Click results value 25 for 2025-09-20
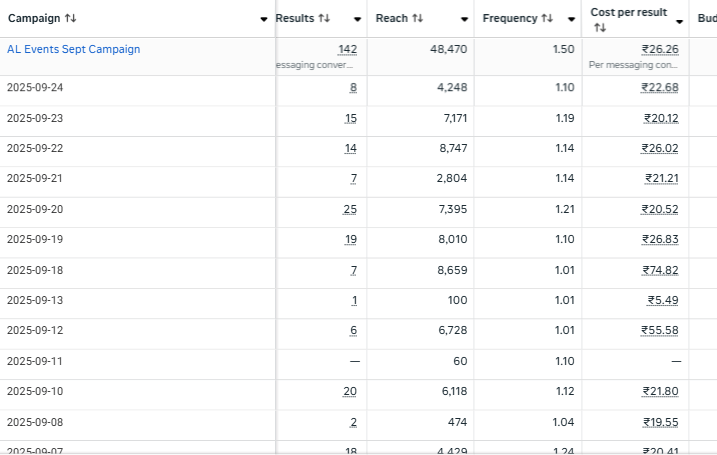Image resolution: width=717 pixels, height=455 pixels. [349, 209]
